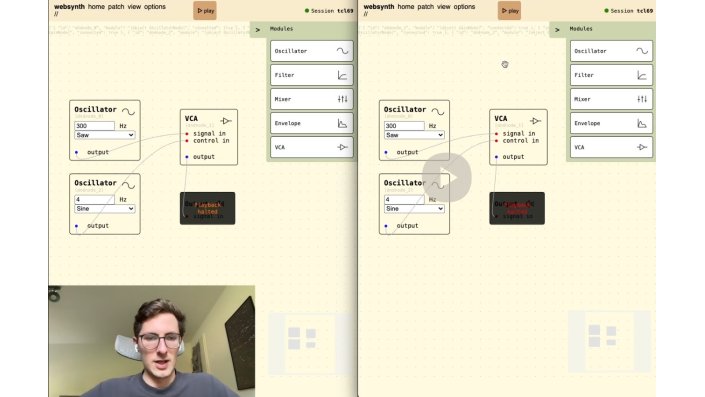Open view menu in left window
705x397 pixels.
pyautogui.click(x=134, y=7)
